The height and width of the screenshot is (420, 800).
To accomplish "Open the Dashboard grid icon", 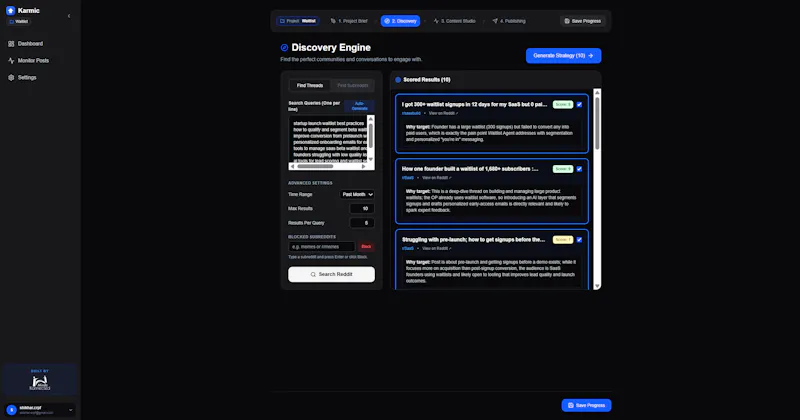I will (11, 44).
